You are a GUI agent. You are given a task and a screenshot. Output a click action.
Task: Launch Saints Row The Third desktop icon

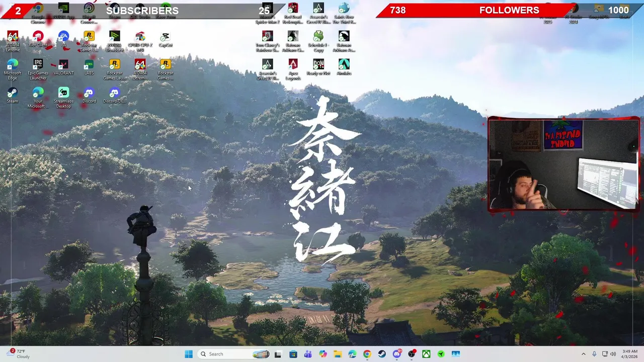pyautogui.click(x=344, y=13)
